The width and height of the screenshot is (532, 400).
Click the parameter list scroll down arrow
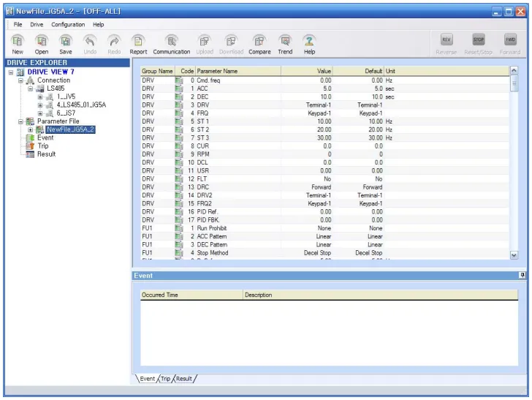(x=513, y=254)
